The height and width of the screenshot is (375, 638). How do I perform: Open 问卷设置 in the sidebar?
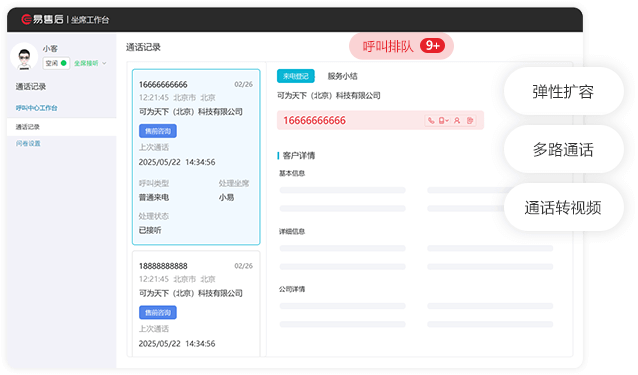click(x=28, y=144)
